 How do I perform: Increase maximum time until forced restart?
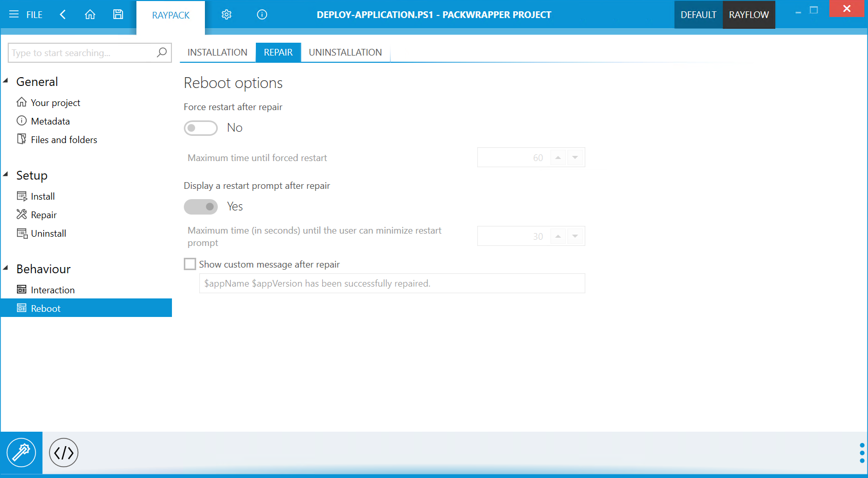click(x=558, y=157)
